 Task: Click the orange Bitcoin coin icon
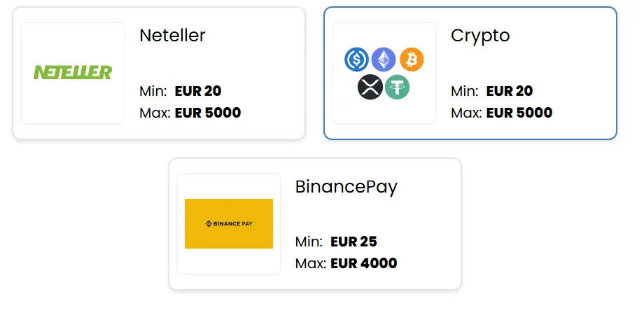[x=412, y=60]
